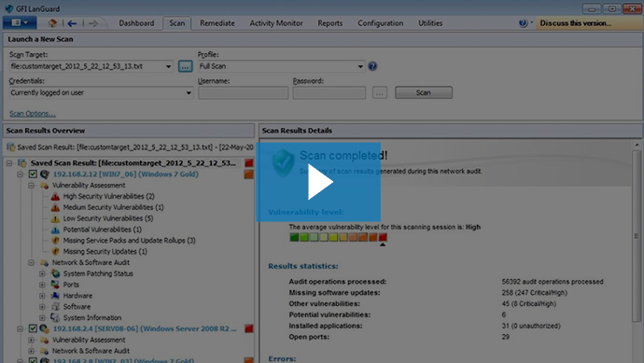644x363 pixels.
Task: Click the profile help icon
Action: click(372, 66)
